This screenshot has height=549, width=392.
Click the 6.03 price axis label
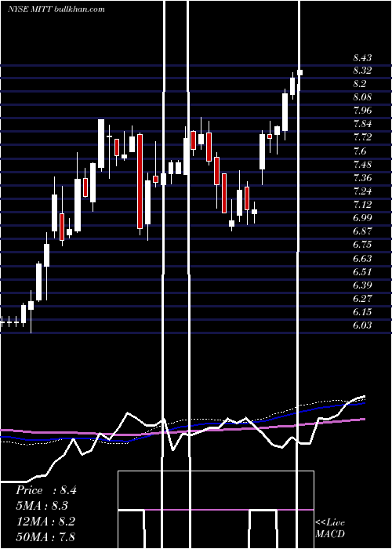point(362,325)
